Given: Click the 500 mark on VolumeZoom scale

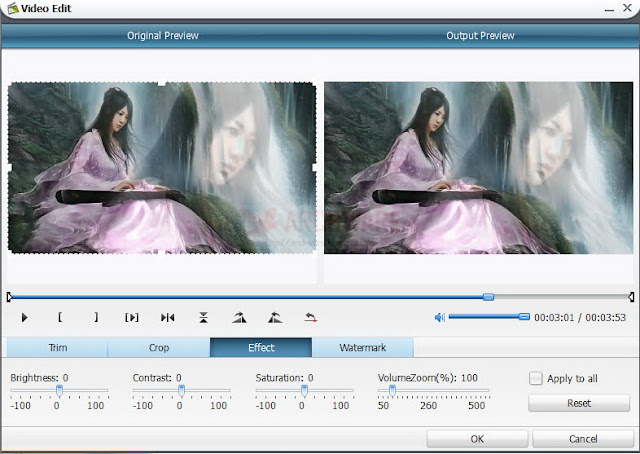Looking at the screenshot, I should [x=476, y=405].
